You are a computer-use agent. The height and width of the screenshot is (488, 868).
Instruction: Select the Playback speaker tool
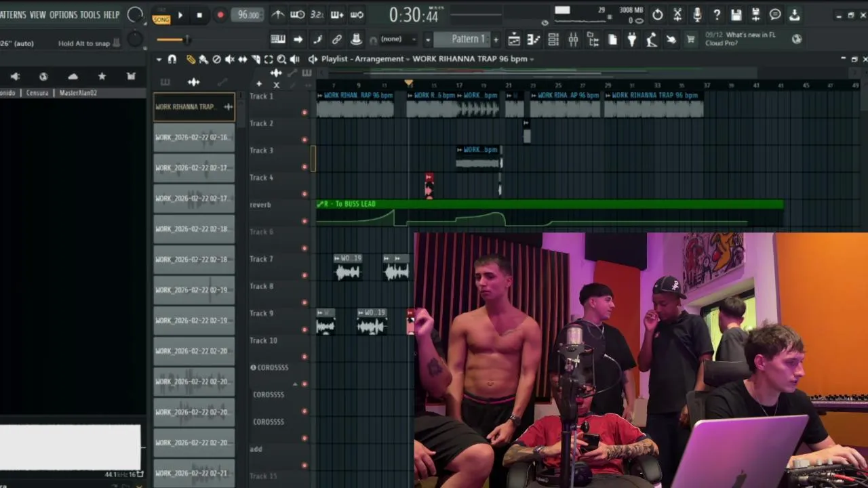[x=294, y=60]
